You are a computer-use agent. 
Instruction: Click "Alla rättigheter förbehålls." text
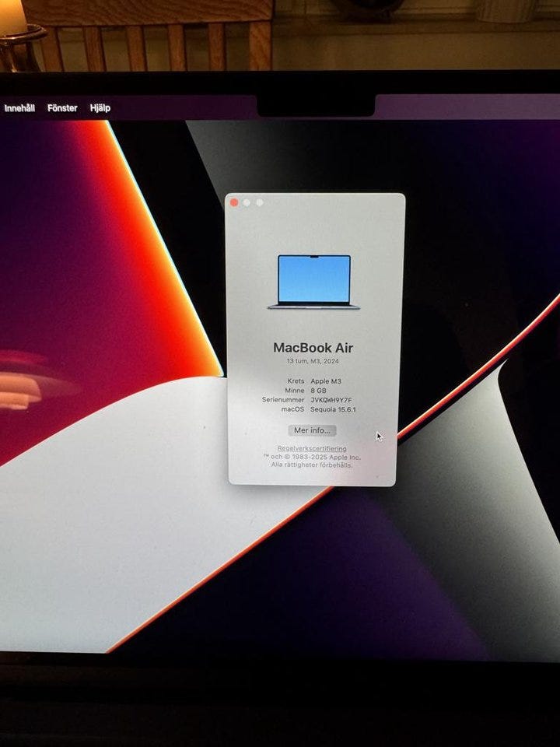pyautogui.click(x=312, y=465)
